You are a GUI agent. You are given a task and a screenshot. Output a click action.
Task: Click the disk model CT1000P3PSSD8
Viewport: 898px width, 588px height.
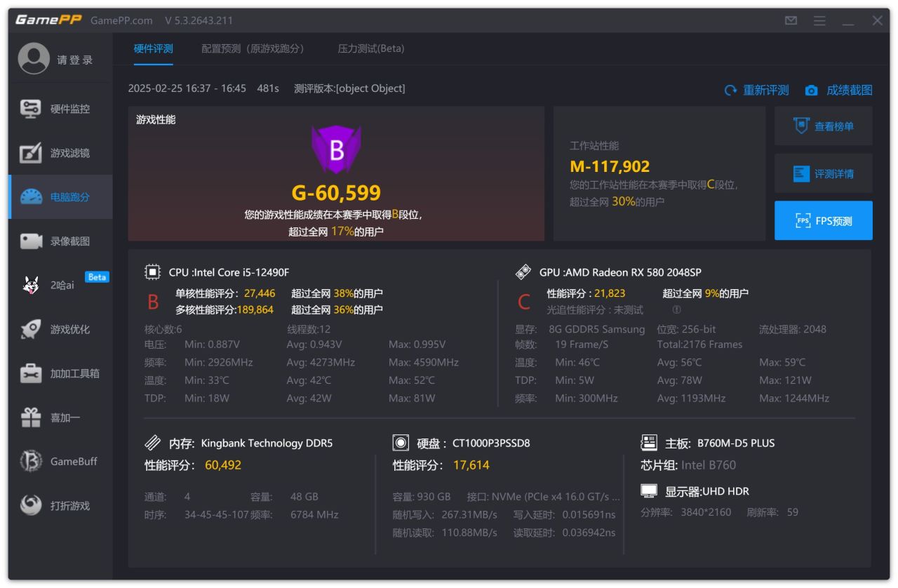coord(491,443)
